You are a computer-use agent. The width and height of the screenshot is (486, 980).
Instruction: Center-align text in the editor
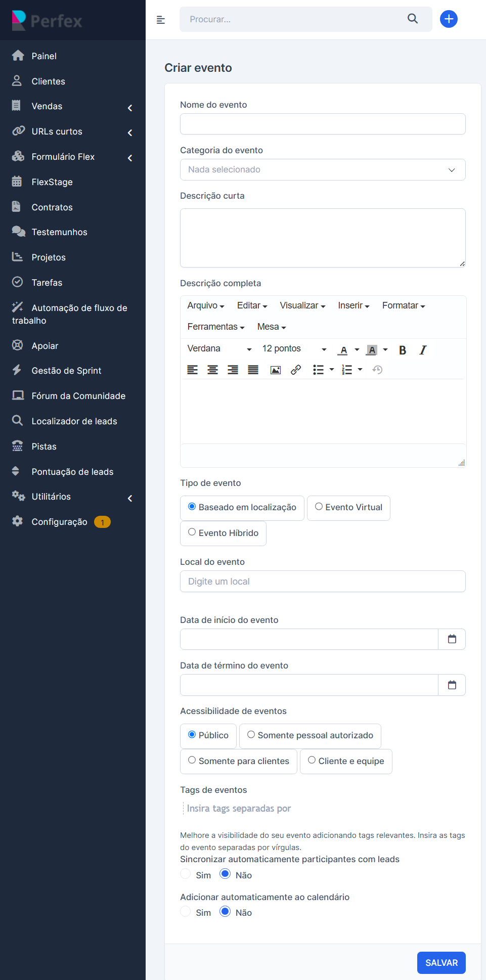coord(213,370)
